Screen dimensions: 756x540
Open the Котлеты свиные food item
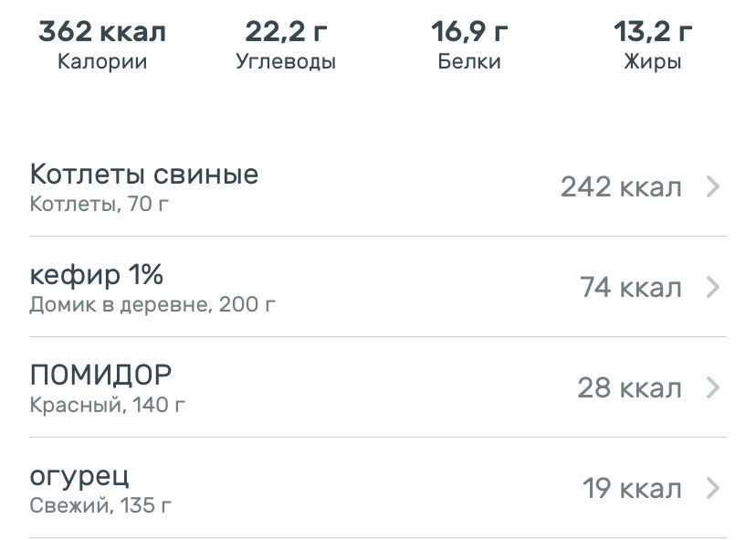[x=144, y=175]
